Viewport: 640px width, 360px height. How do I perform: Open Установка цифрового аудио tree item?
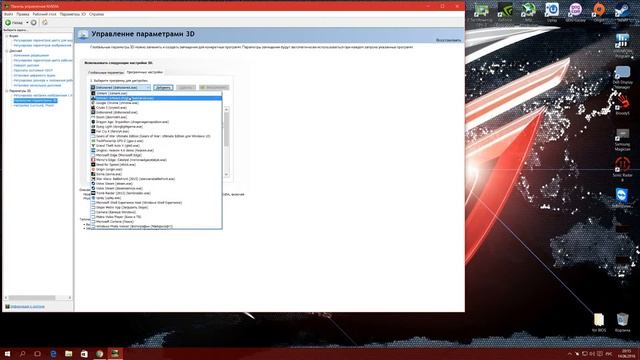34,76
